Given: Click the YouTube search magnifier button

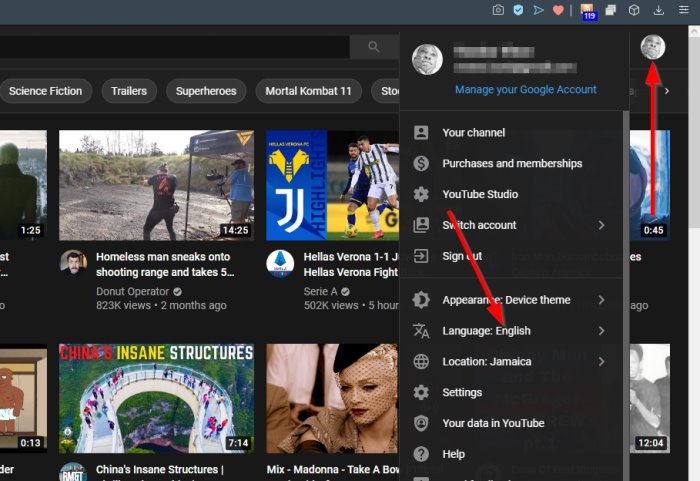Looking at the screenshot, I should point(374,47).
